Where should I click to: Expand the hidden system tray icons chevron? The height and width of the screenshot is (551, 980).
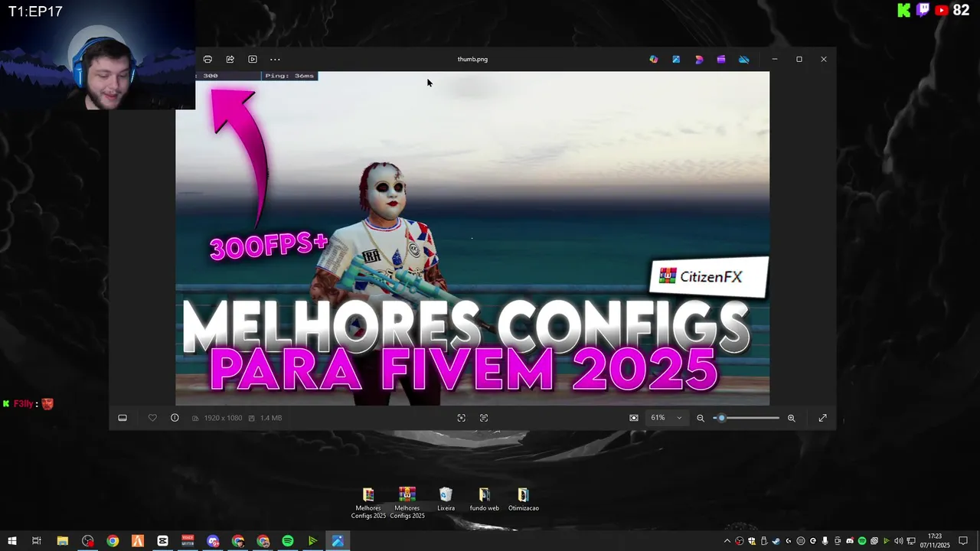click(x=727, y=541)
